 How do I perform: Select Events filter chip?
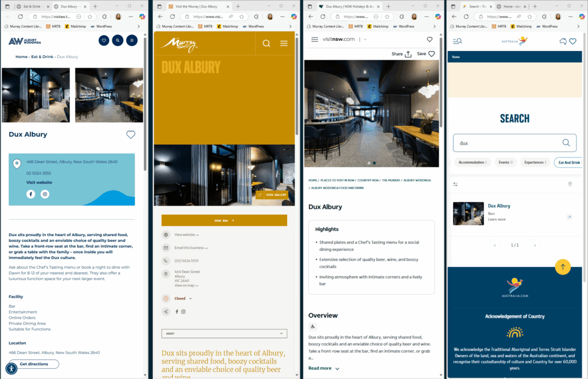pos(505,163)
